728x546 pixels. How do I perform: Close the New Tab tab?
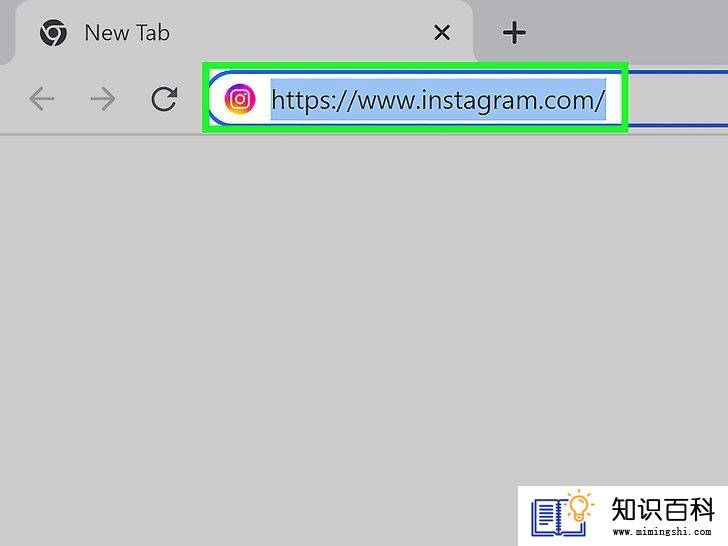pyautogui.click(x=442, y=33)
